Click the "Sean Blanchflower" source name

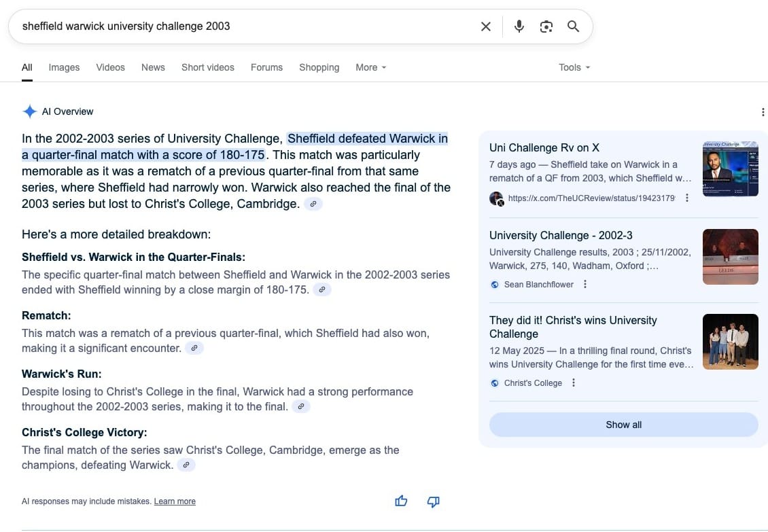pos(539,285)
